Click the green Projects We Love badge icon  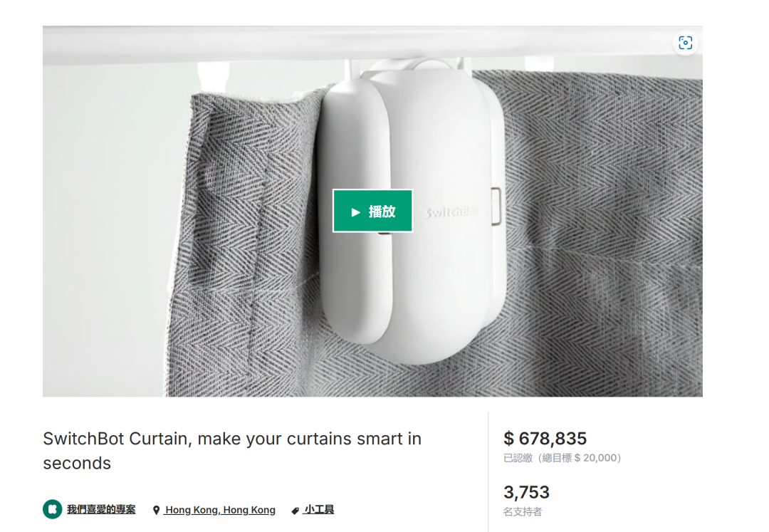coord(52,509)
